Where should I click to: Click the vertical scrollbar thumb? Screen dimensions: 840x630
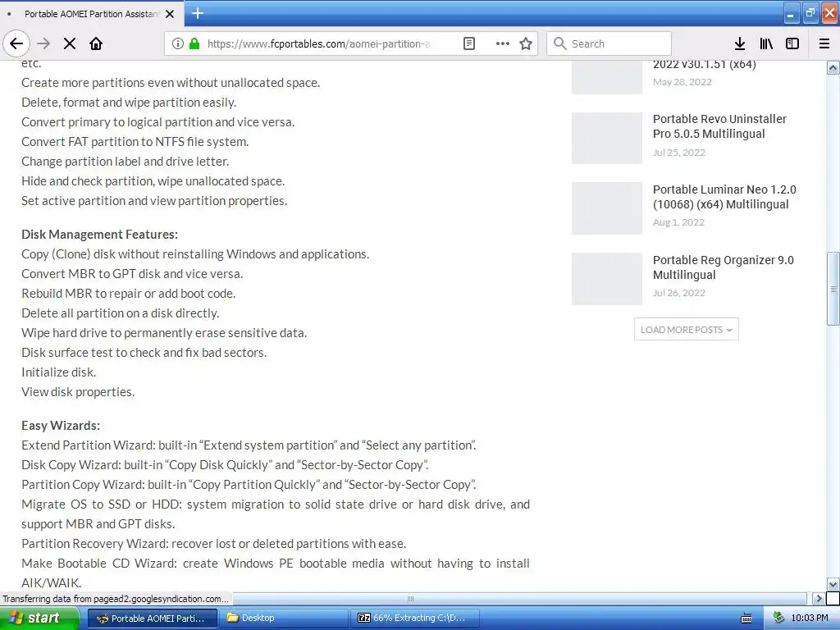coord(833,289)
